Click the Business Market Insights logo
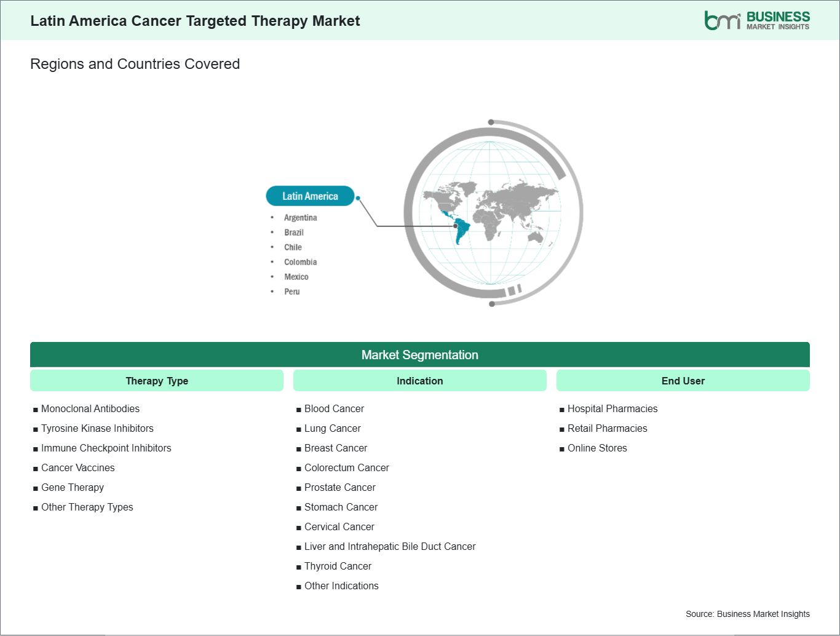840x636 pixels. pos(756,20)
